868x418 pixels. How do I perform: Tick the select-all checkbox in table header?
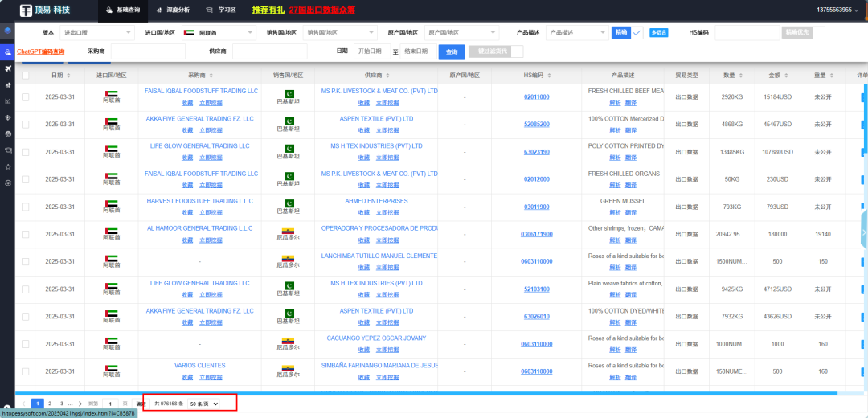[x=25, y=76]
